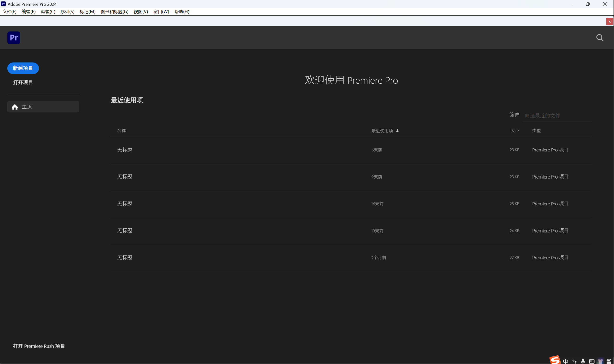
Task: Click the sort arrow next to 最近使用项
Action: pos(397,131)
